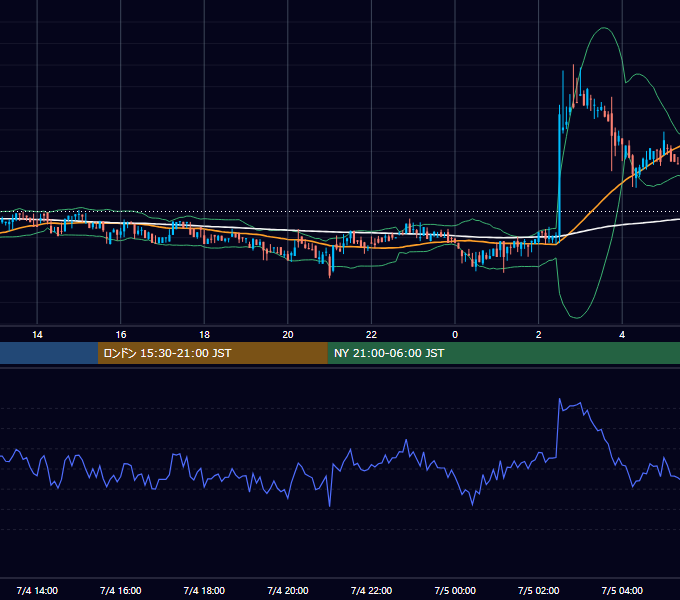The width and height of the screenshot is (680, 600).
Task: Click the '7/4 18:00' date label
Action: coord(204,590)
